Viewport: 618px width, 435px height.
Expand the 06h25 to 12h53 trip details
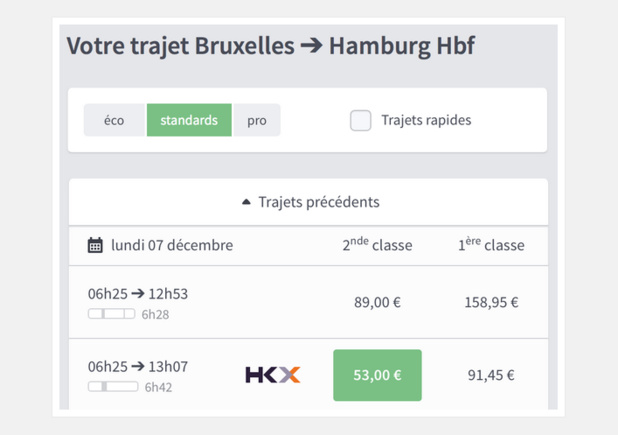pos(138,294)
